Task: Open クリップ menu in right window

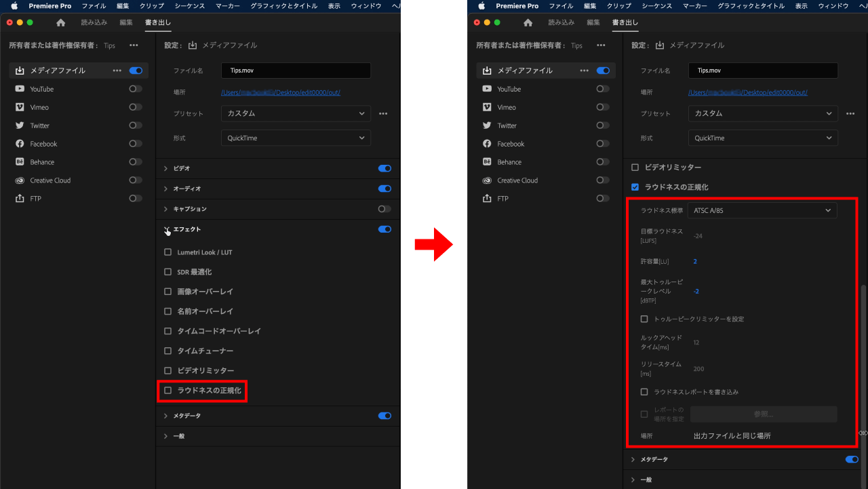Action: click(x=619, y=5)
